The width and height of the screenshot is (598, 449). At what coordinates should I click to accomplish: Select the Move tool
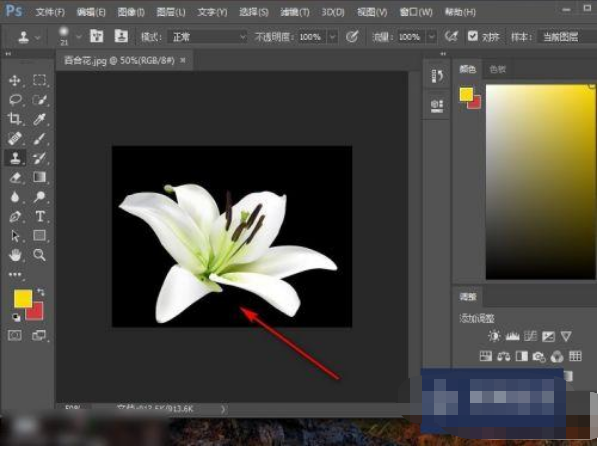(15, 80)
